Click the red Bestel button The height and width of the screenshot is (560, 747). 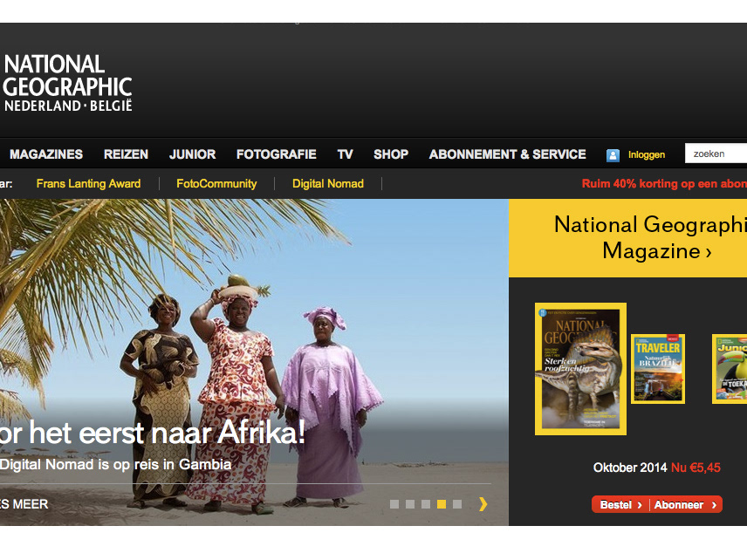pos(620,504)
